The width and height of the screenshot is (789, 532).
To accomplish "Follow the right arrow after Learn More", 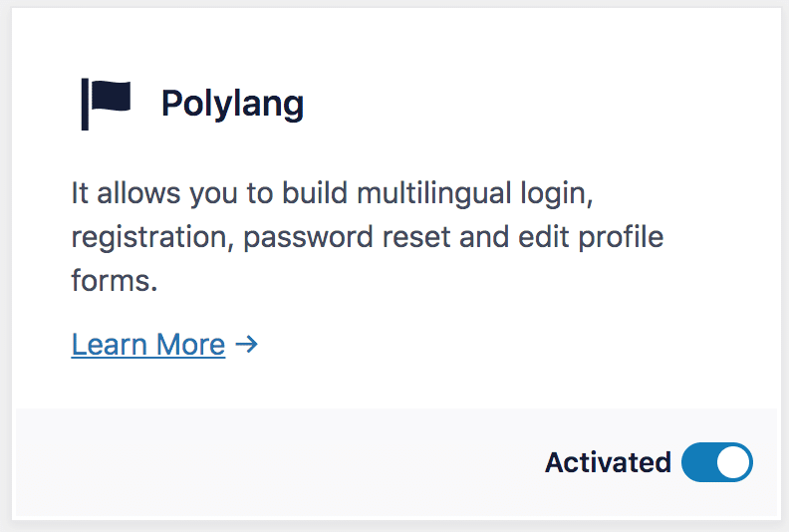I will (x=247, y=345).
